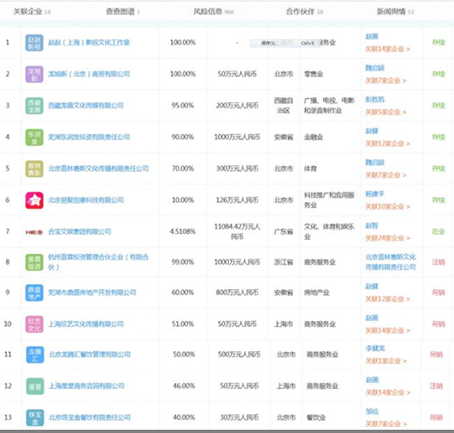This screenshot has width=454, height=433.
Task: Switch to the 合作伙伴 tab
Action: tap(304, 12)
